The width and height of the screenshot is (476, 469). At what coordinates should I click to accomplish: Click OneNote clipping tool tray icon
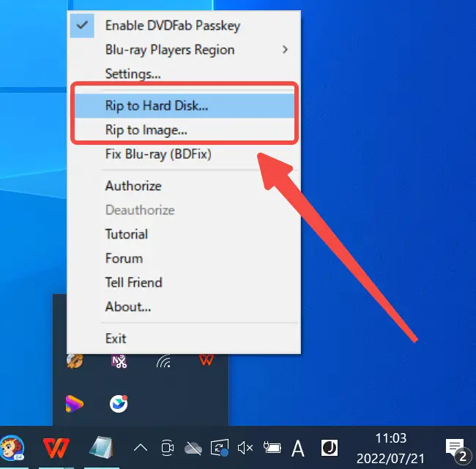tap(119, 361)
